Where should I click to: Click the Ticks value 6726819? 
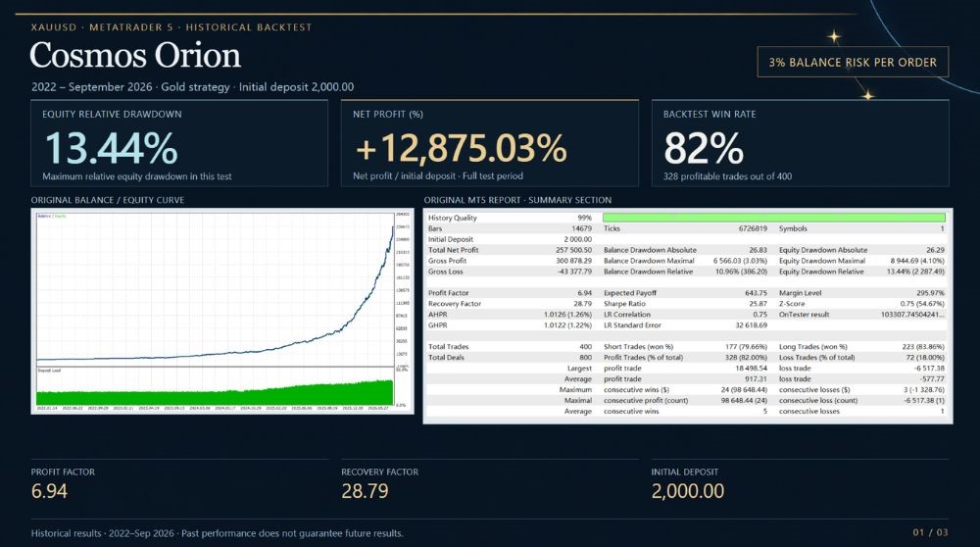tap(753, 228)
